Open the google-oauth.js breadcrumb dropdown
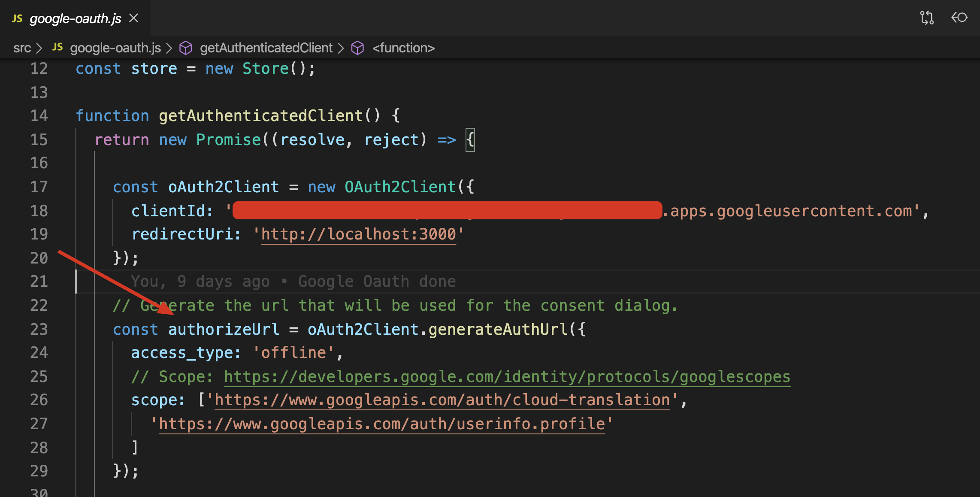The height and width of the screenshot is (497, 980). 115,48
